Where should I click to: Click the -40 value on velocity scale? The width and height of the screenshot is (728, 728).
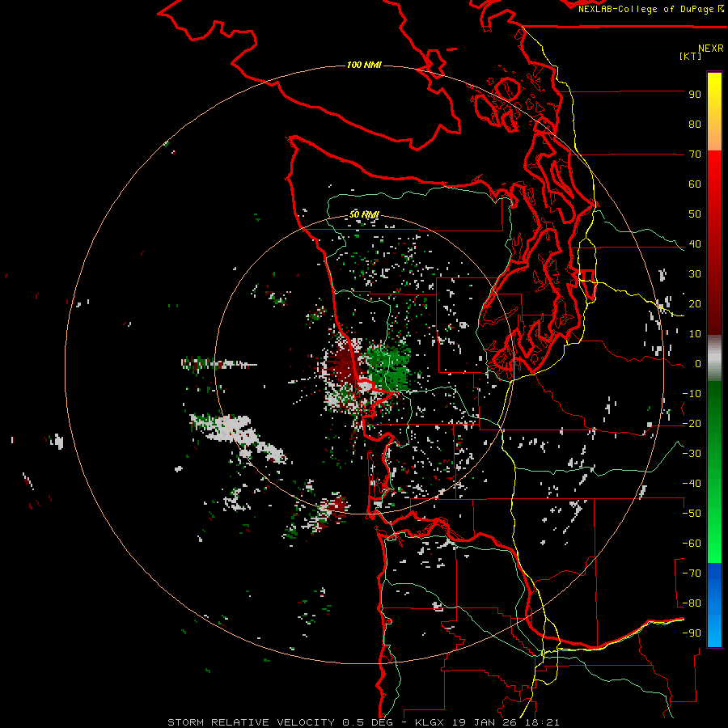[x=692, y=484]
